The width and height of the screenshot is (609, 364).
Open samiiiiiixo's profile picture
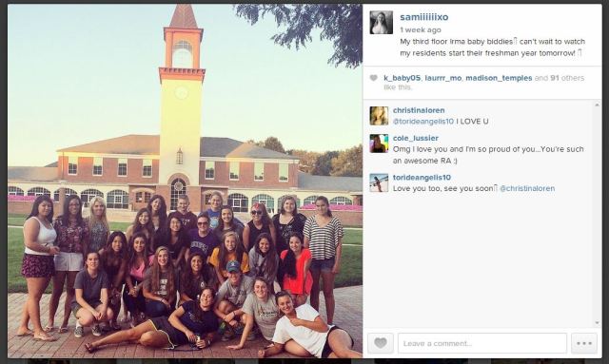point(381,23)
